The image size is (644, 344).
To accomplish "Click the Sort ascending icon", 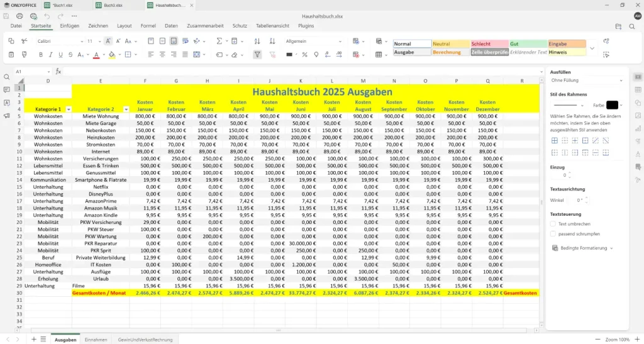I will (257, 41).
